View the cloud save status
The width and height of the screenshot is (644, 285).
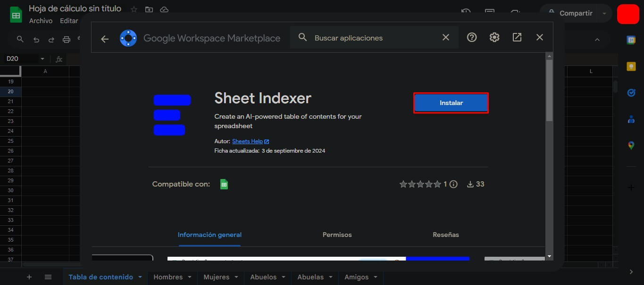[164, 9]
